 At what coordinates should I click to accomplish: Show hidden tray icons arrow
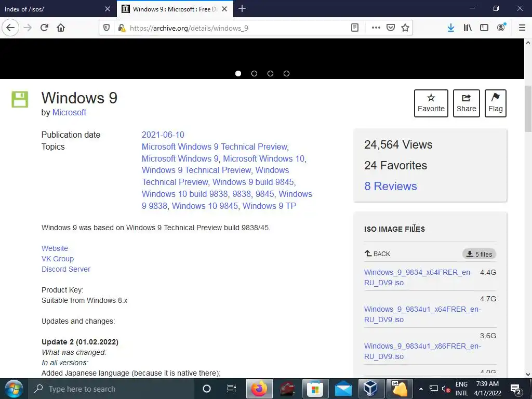[x=421, y=389]
